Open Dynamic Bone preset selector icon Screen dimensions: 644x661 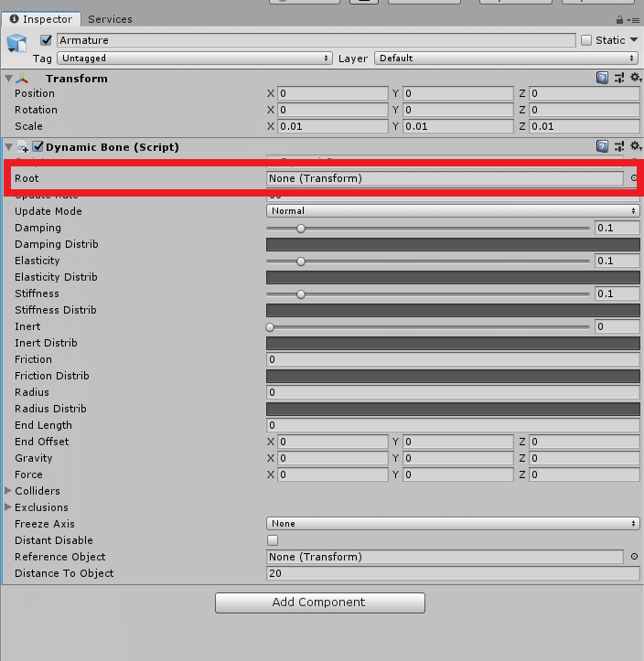point(619,146)
